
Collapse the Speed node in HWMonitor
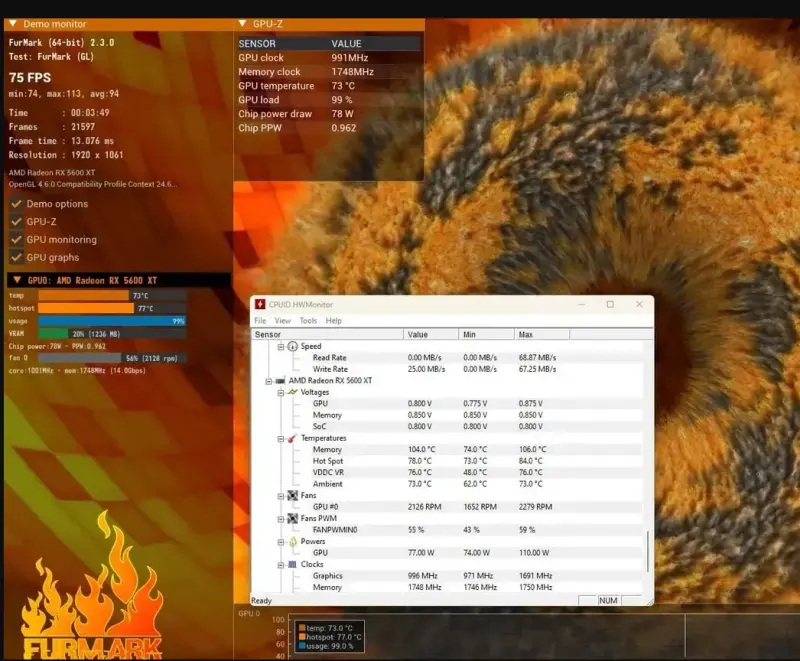281,347
